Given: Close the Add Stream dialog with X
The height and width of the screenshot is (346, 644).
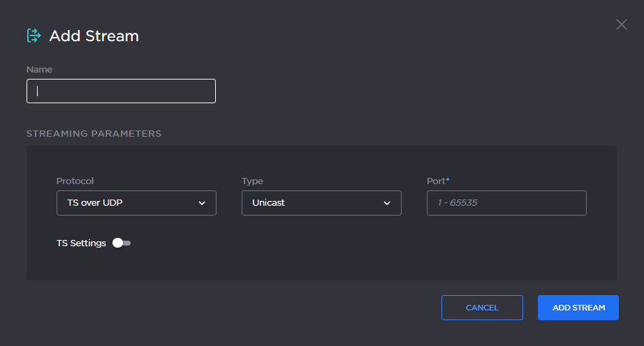Looking at the screenshot, I should click(x=621, y=25).
